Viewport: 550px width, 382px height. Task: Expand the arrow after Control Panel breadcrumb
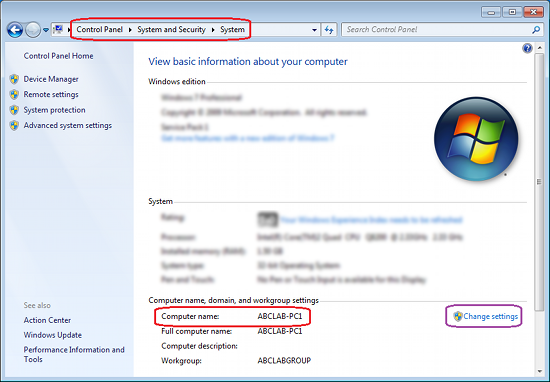click(130, 30)
